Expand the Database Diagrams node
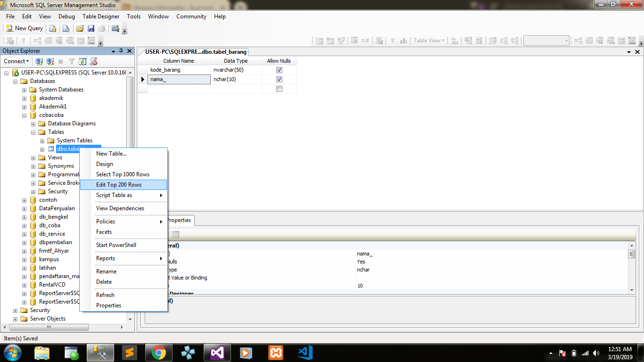Image resolution: width=644 pixels, height=362 pixels. coord(33,123)
